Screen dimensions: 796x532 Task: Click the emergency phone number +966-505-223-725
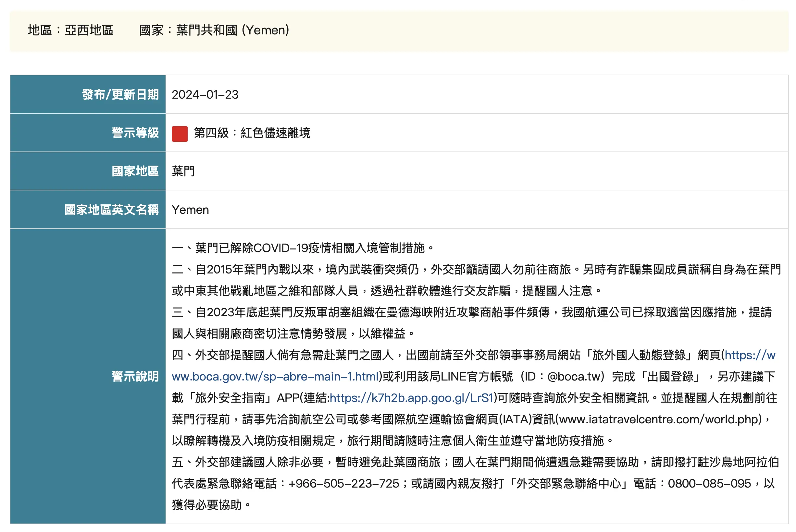tap(344, 483)
